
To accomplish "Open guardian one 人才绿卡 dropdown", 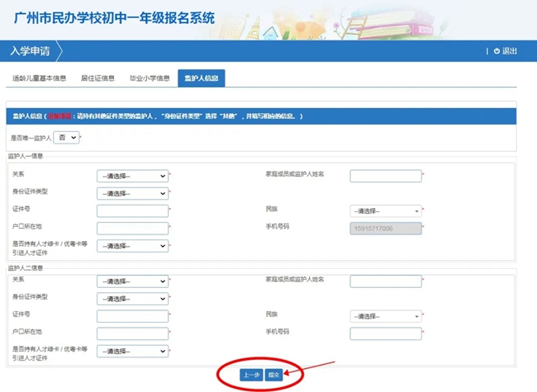I will (132, 246).
